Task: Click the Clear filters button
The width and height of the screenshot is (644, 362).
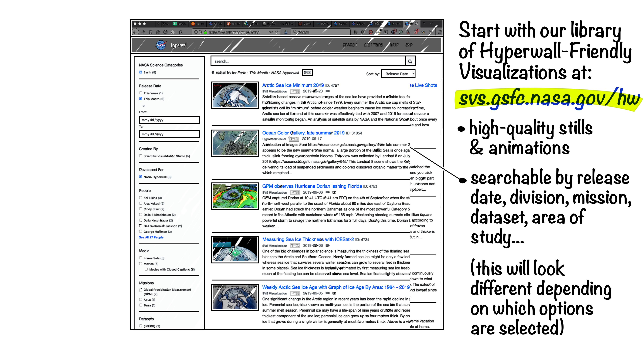Action: pyautogui.click(x=307, y=72)
